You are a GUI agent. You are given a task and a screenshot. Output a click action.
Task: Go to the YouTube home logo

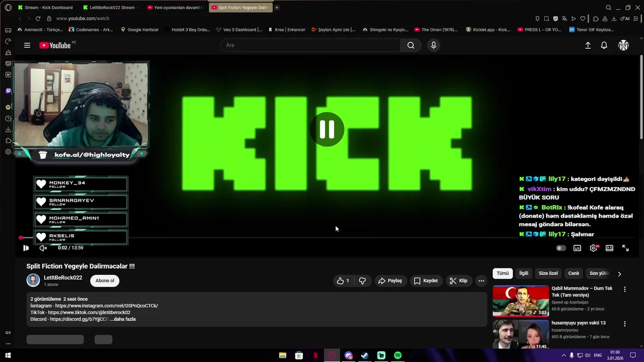(x=55, y=45)
